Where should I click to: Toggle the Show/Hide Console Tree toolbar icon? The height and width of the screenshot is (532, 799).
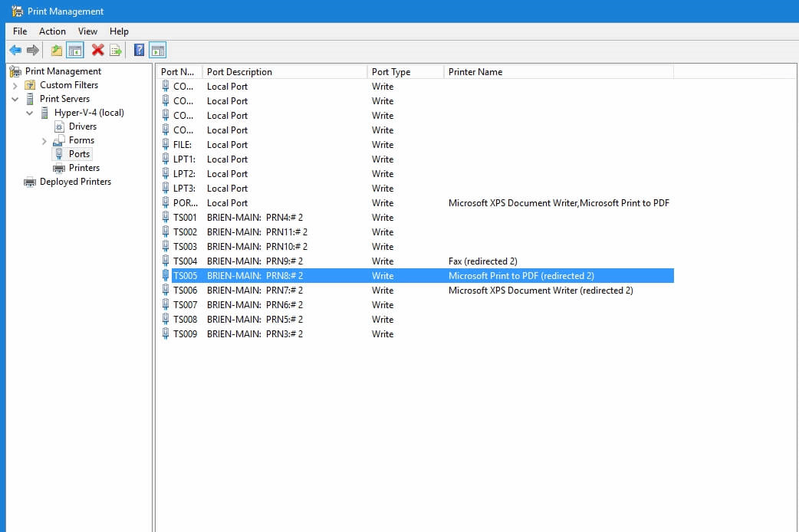click(x=74, y=50)
